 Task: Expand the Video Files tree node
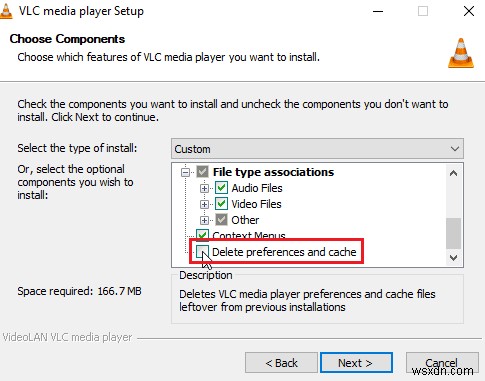coord(204,204)
